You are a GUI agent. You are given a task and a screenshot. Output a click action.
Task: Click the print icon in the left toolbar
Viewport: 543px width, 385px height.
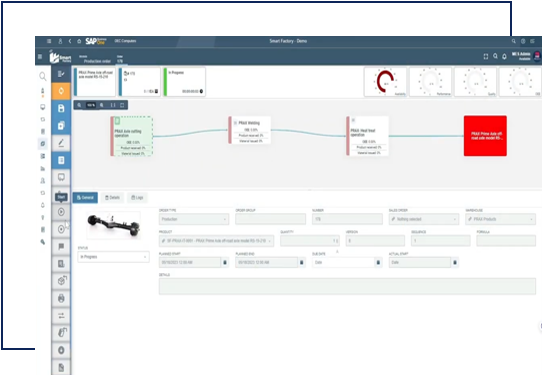tap(61, 298)
